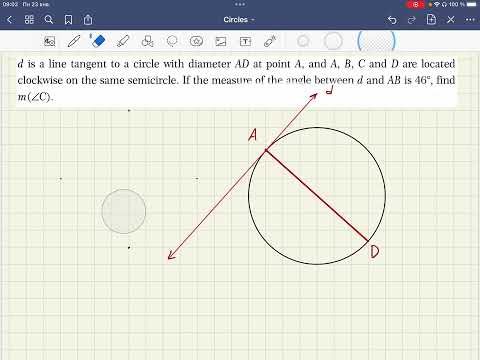Open the page thumbnails grid view

point(29,20)
